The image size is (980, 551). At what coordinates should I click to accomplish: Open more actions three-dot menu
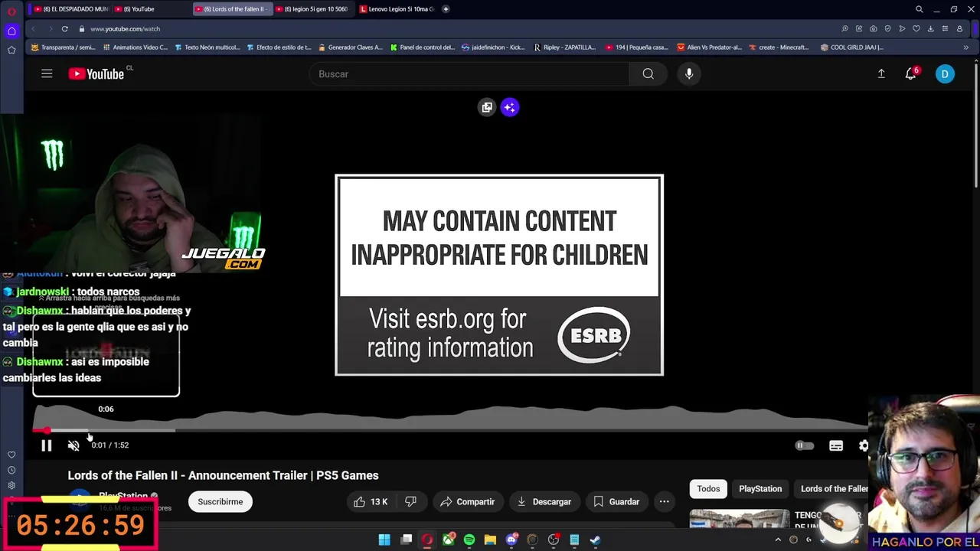click(665, 502)
